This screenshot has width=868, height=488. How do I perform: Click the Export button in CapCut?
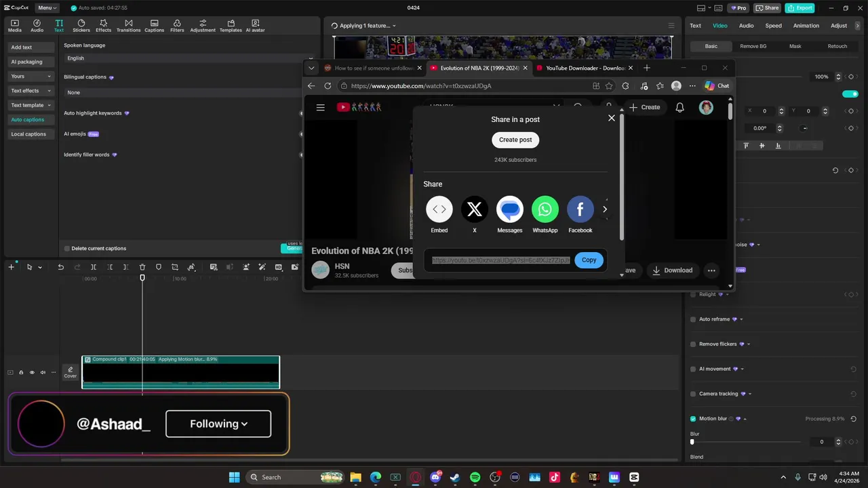pos(800,8)
